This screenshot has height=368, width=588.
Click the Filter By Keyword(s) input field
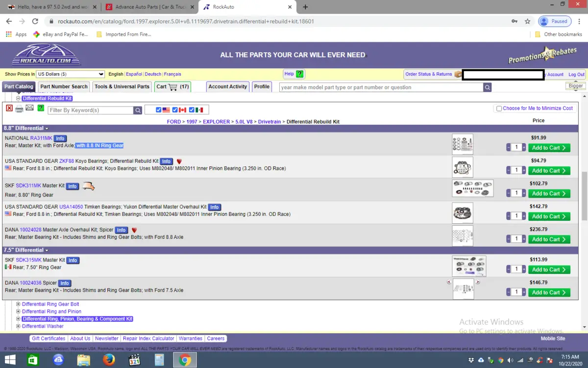(91, 110)
